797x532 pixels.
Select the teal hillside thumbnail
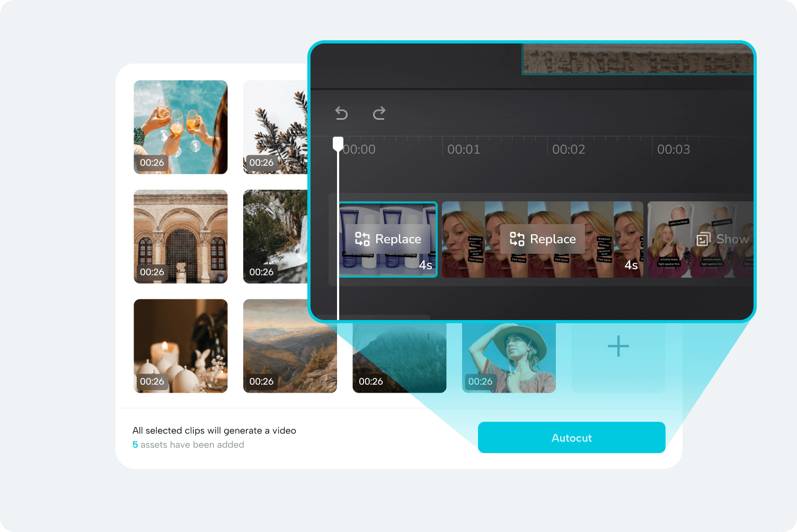pyautogui.click(x=400, y=358)
